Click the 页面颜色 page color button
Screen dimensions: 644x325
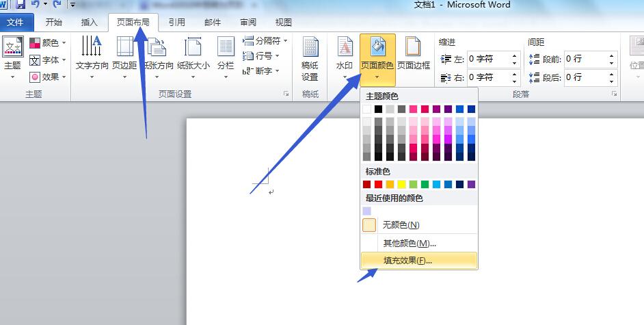[x=377, y=60]
